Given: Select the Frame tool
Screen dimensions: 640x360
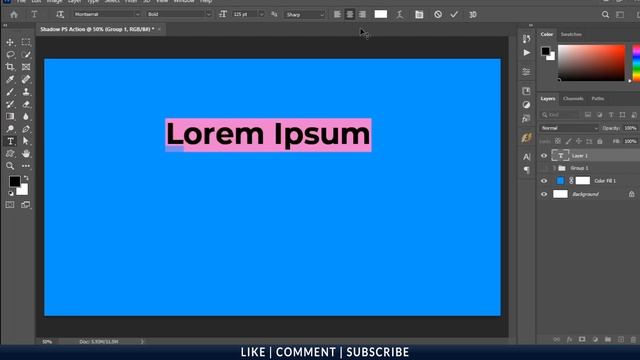Looking at the screenshot, I should [x=26, y=67].
